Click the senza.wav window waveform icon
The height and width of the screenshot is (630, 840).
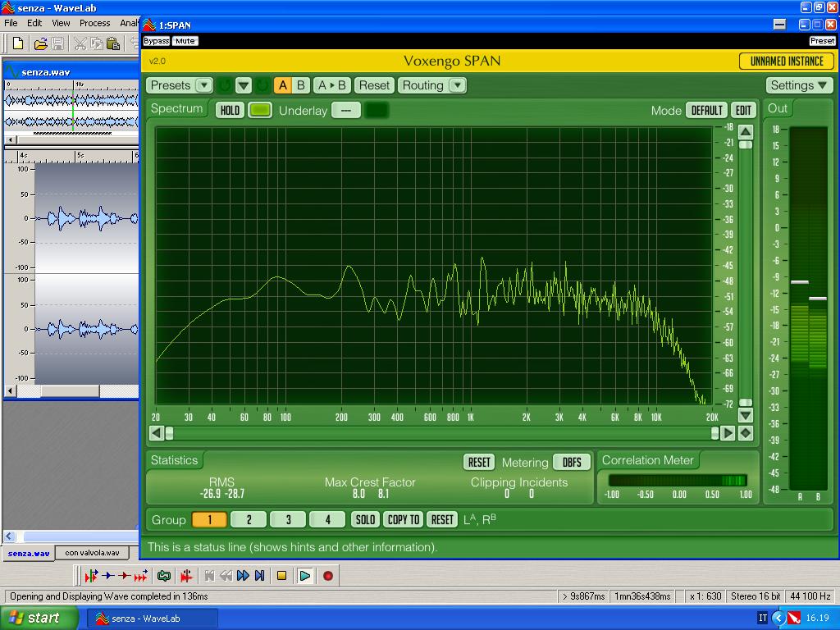coord(12,72)
